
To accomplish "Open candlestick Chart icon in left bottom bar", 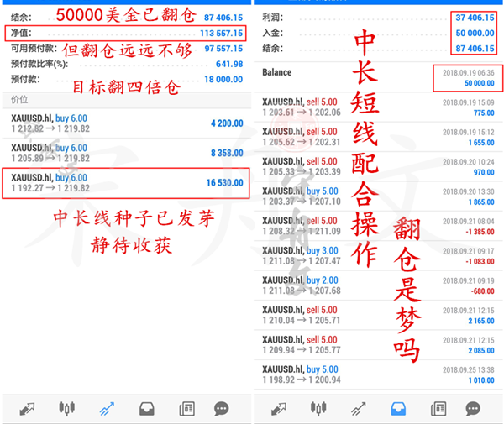I will [x=66, y=408].
